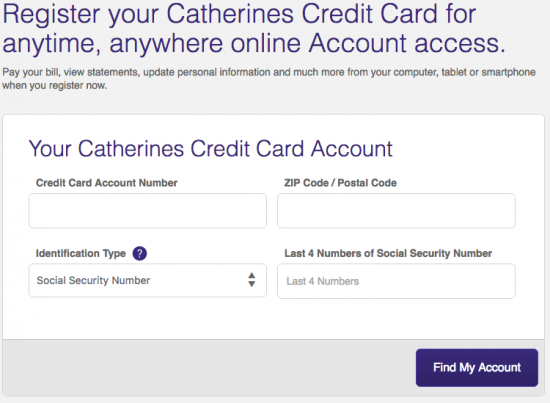Focus the Credit Card Account Number field

148,210
